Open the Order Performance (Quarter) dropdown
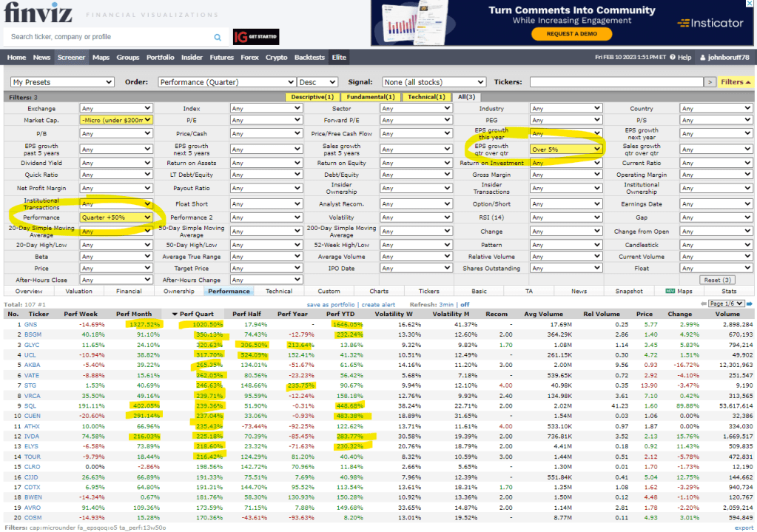Screen dimensions: 757x532 tap(226, 82)
